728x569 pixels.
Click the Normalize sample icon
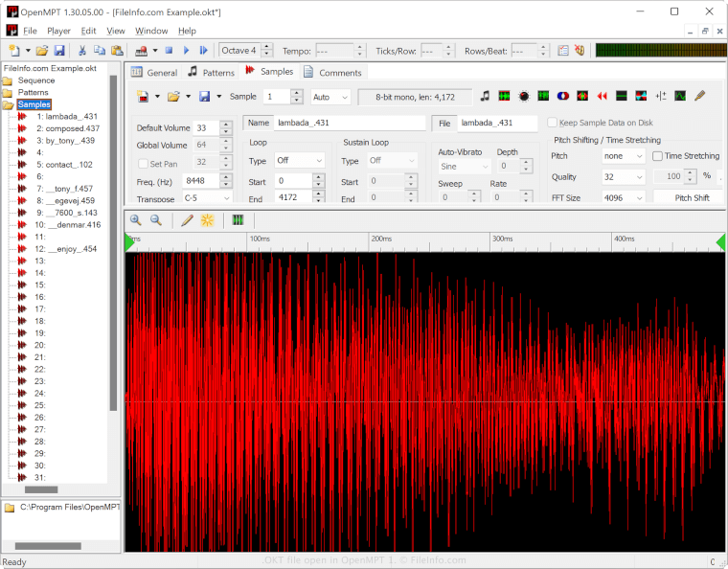pyautogui.click(x=504, y=97)
